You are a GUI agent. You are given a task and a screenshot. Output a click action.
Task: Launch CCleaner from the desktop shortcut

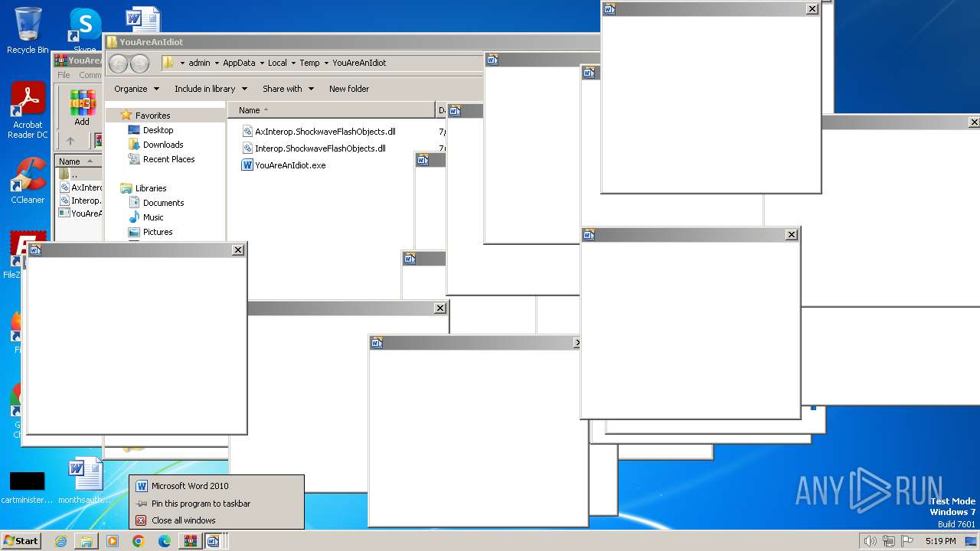[x=28, y=181]
